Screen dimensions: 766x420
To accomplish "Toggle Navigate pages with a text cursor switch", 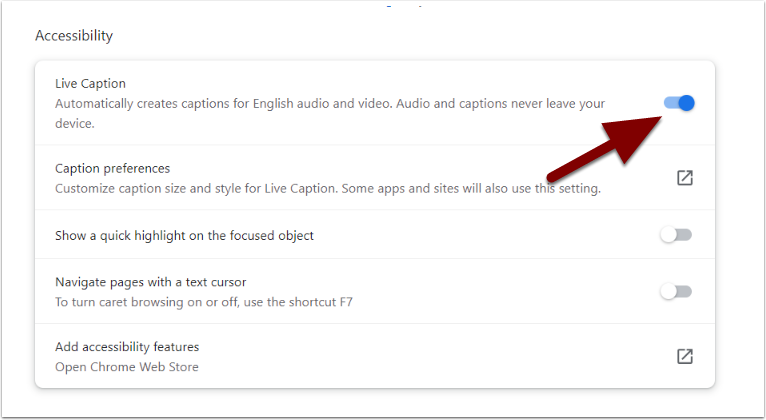I will [676, 292].
